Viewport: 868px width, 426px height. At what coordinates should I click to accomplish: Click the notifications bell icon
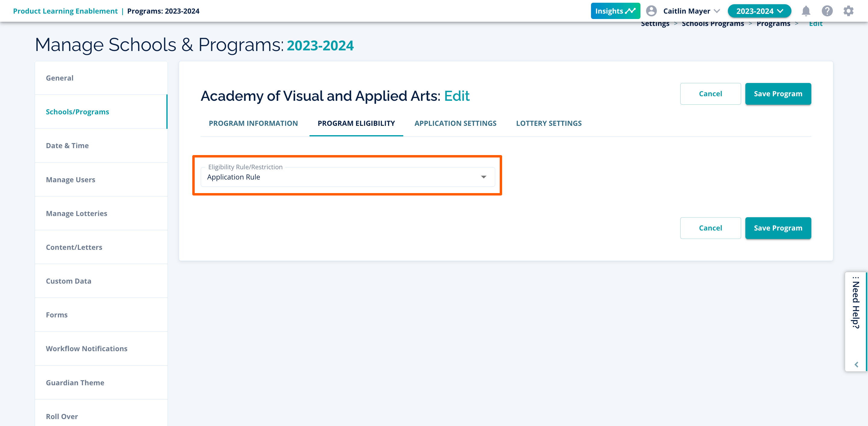click(x=806, y=11)
